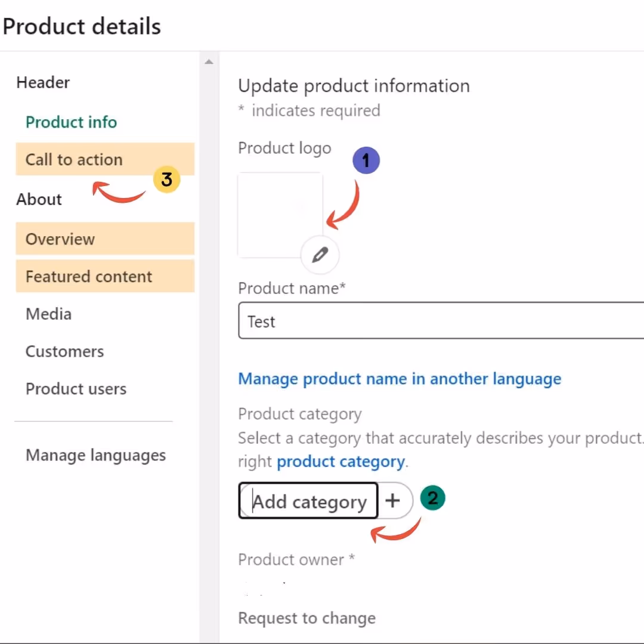
Task: Open Manage languages
Action: tap(95, 456)
